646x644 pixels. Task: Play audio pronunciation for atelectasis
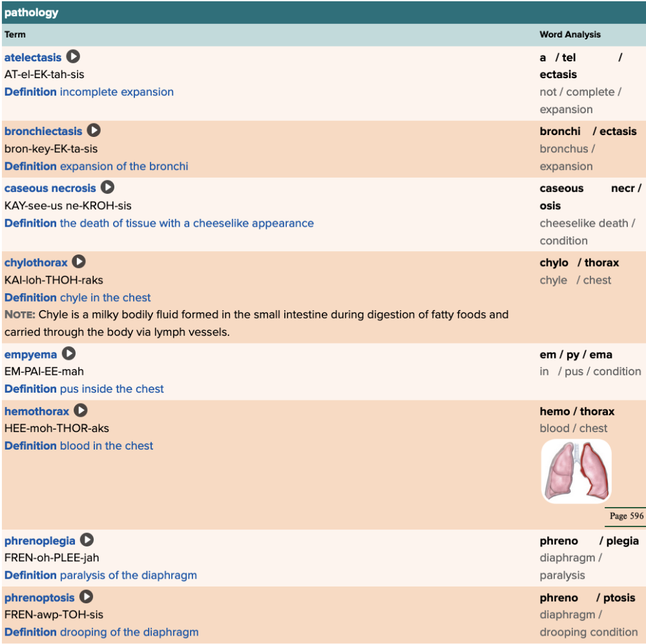tap(74, 57)
